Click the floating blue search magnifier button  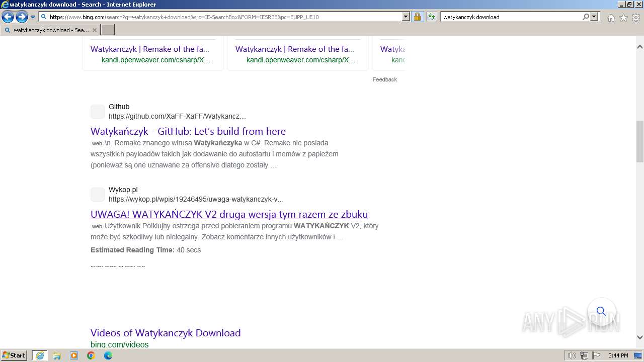click(x=601, y=311)
